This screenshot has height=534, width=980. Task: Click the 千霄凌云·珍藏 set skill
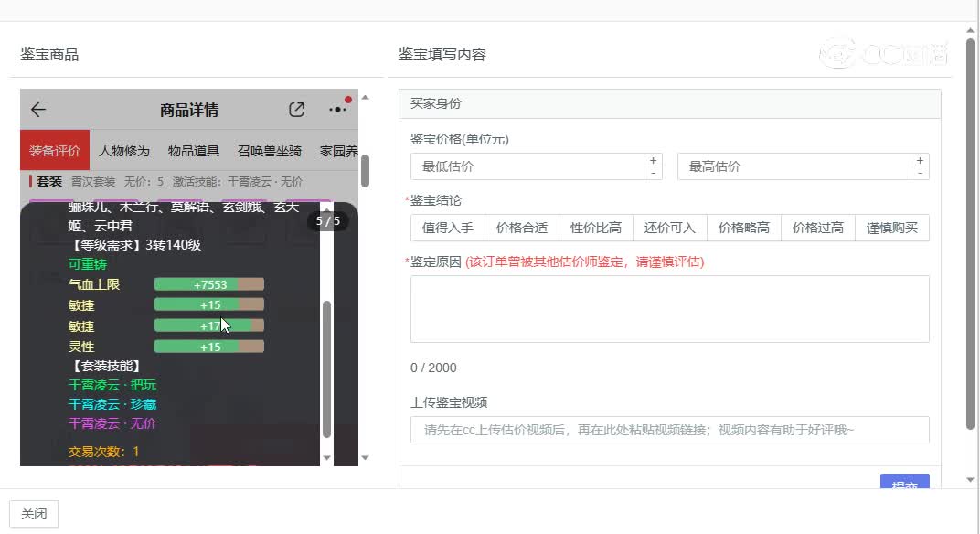[112, 404]
